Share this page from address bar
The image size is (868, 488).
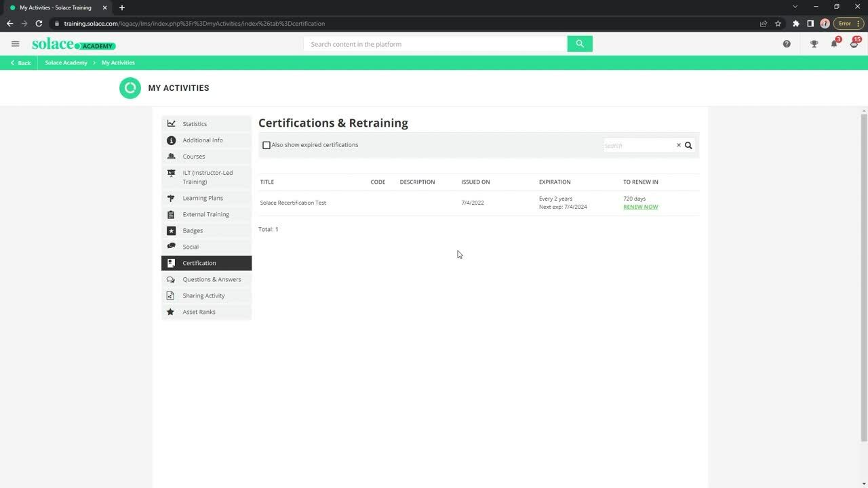coord(763,23)
